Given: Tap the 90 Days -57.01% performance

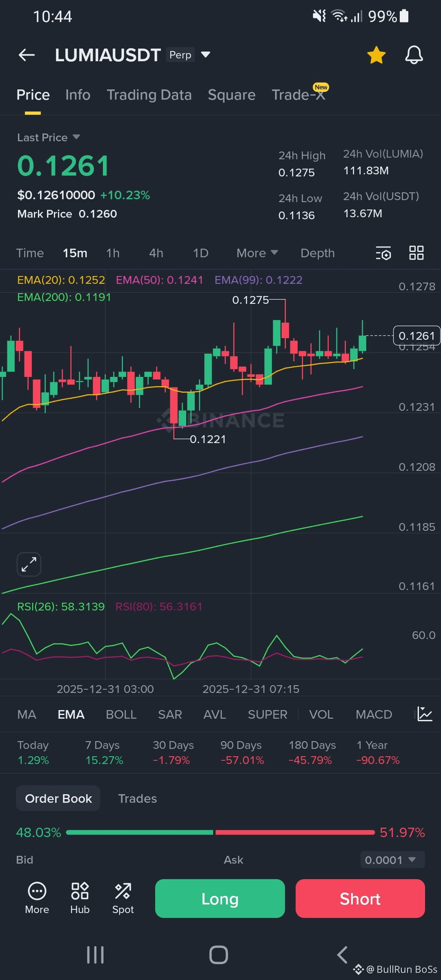Looking at the screenshot, I should (242, 753).
